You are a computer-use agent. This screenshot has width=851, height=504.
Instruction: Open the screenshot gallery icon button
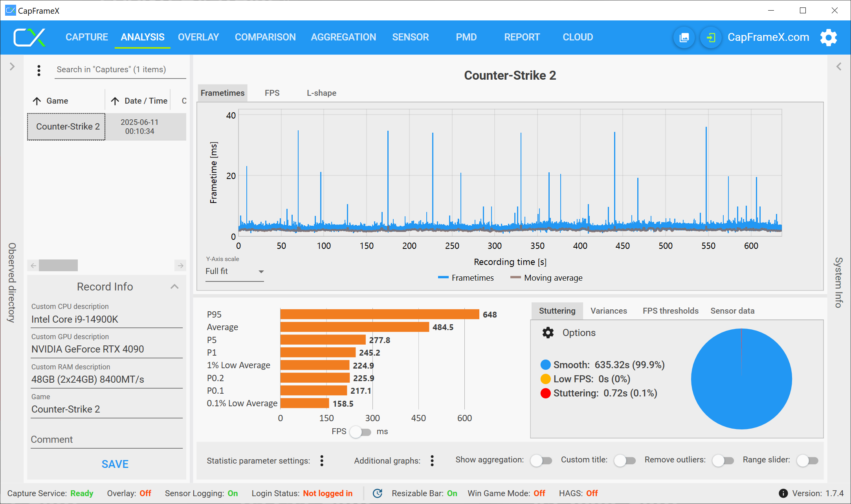click(684, 38)
